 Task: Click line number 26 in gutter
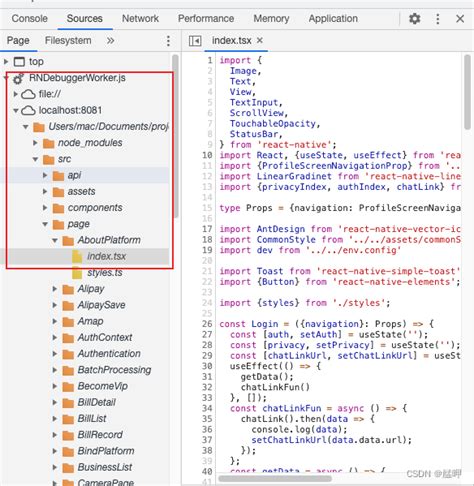click(207, 324)
